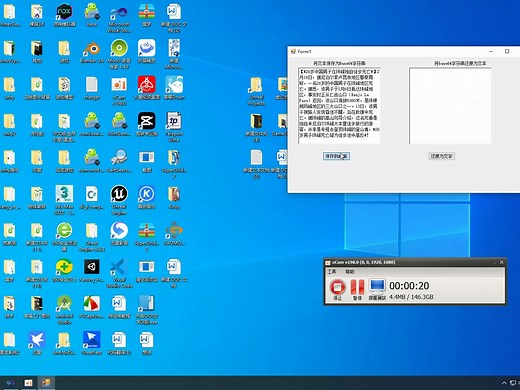
Task: Select the CapCut black scissors icon
Action: [x=147, y=121]
